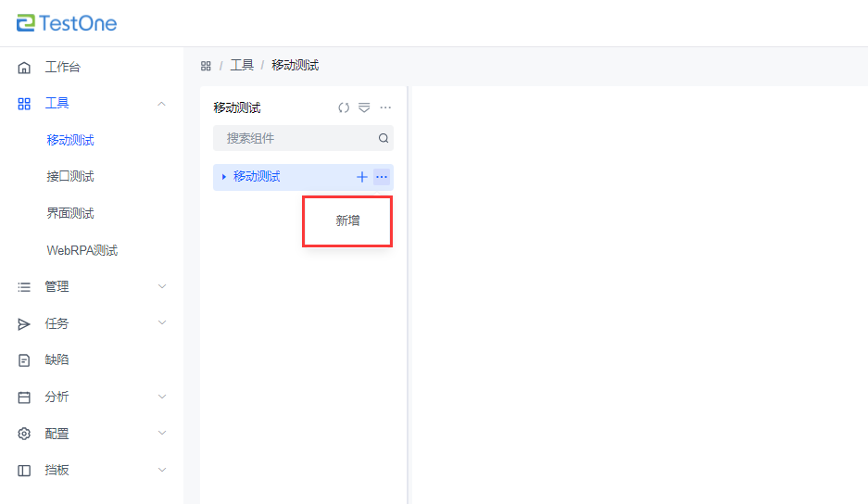The image size is (868, 504).
Task: Expand the 管理 sidebar section
Action: pyautogui.click(x=162, y=286)
